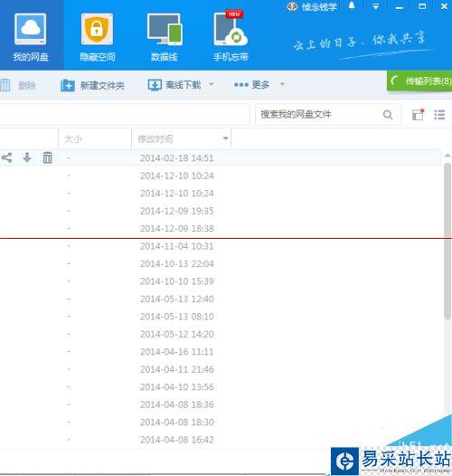Click the calendar icon with red dot
Screen dimensions: 452x476
[418, 114]
